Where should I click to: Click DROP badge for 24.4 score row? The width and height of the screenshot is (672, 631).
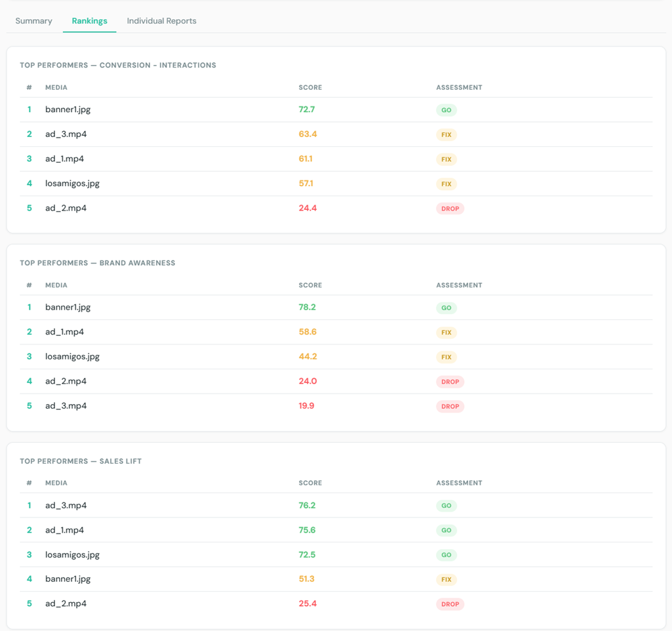coord(450,209)
